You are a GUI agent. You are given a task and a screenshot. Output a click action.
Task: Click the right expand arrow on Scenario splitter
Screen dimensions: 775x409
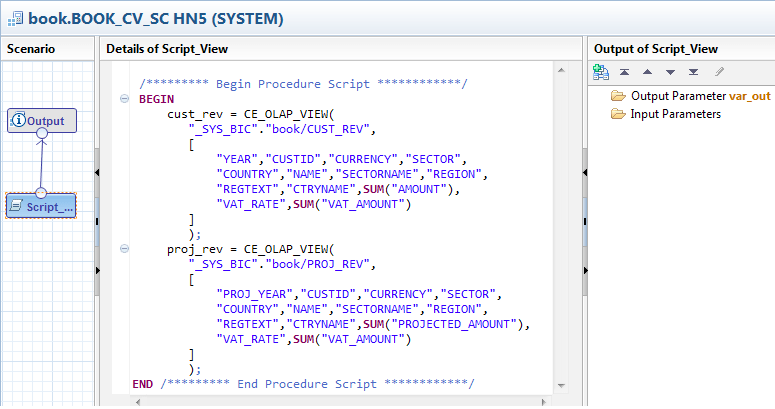pos(97,271)
